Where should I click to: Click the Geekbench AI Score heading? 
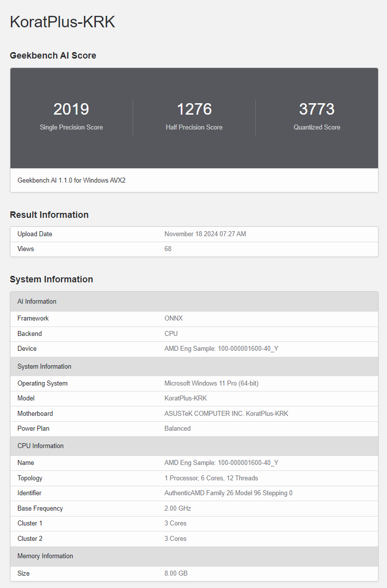tap(53, 56)
